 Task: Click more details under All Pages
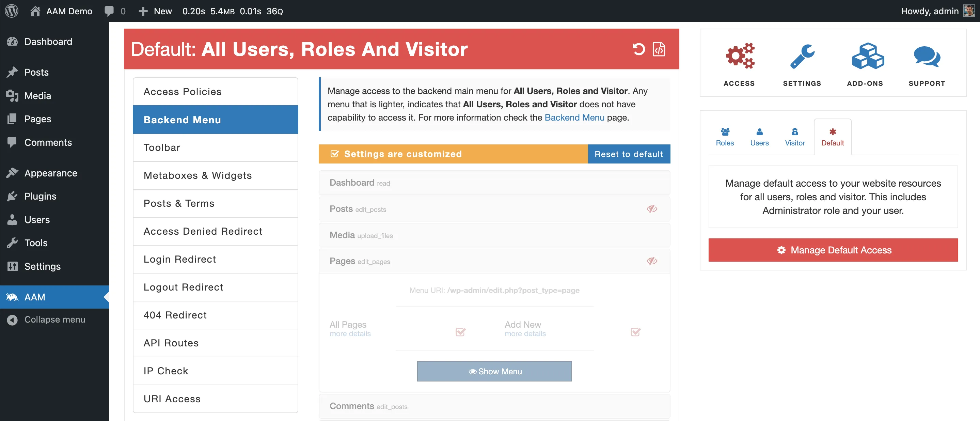(350, 333)
